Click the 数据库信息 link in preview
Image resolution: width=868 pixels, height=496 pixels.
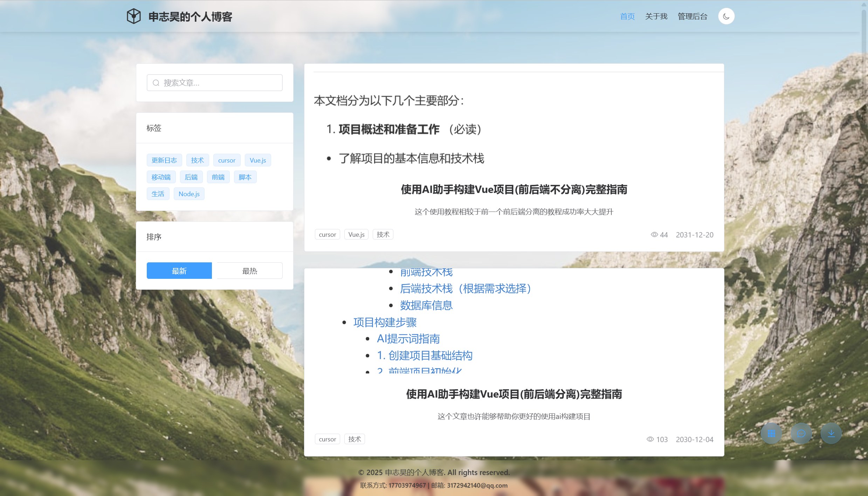(426, 305)
